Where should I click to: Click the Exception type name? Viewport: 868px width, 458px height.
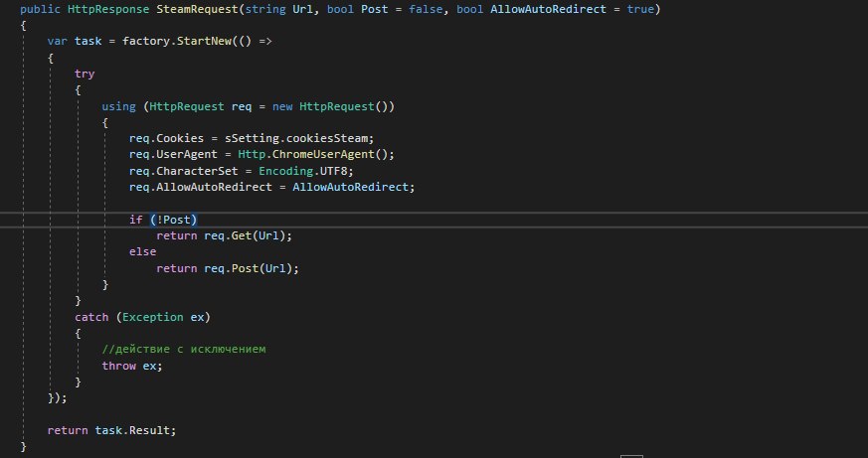tap(153, 317)
